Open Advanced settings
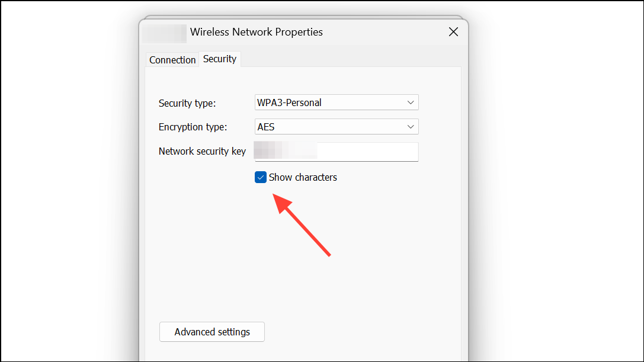This screenshot has height=362, width=644. 212,332
